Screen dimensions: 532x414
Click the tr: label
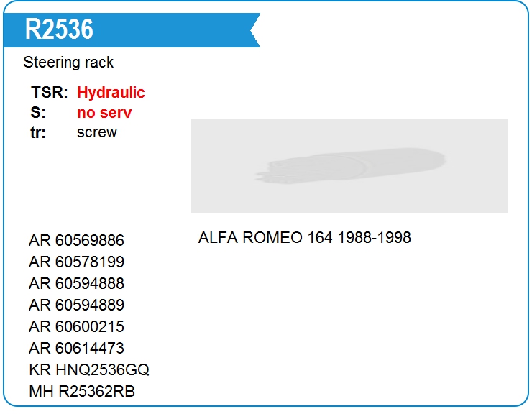(x=38, y=133)
